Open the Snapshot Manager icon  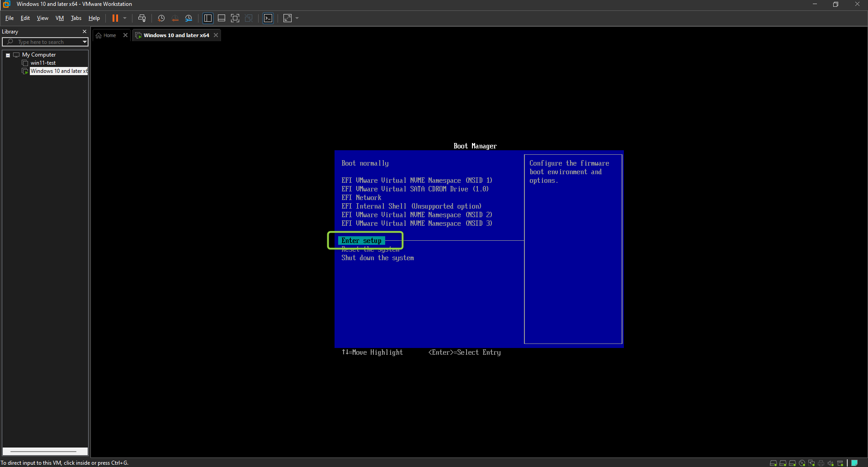(x=189, y=18)
